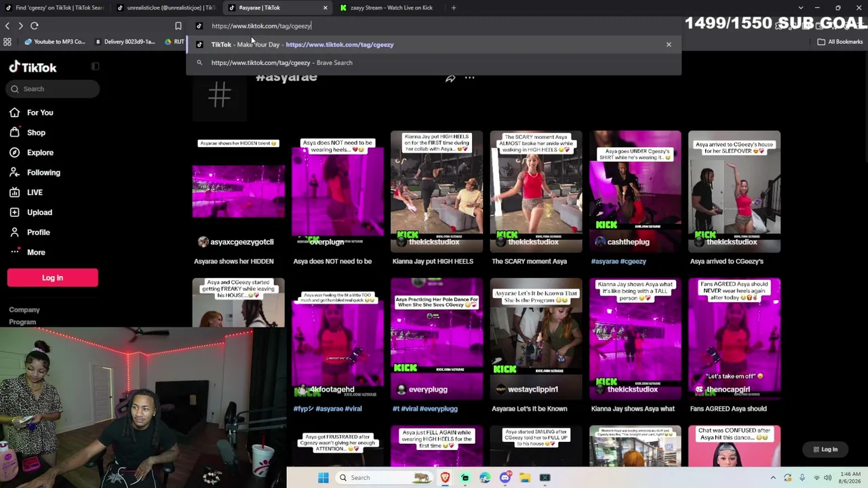Open File Explorer from the taskbar
868x488 pixels.
point(525,478)
